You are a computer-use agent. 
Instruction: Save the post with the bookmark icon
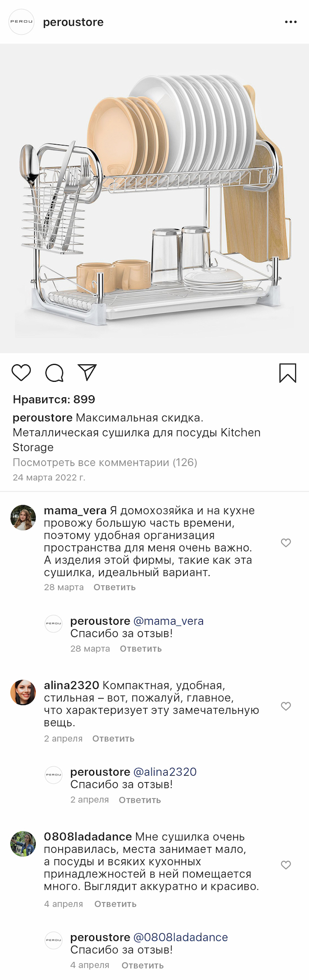[x=288, y=373]
